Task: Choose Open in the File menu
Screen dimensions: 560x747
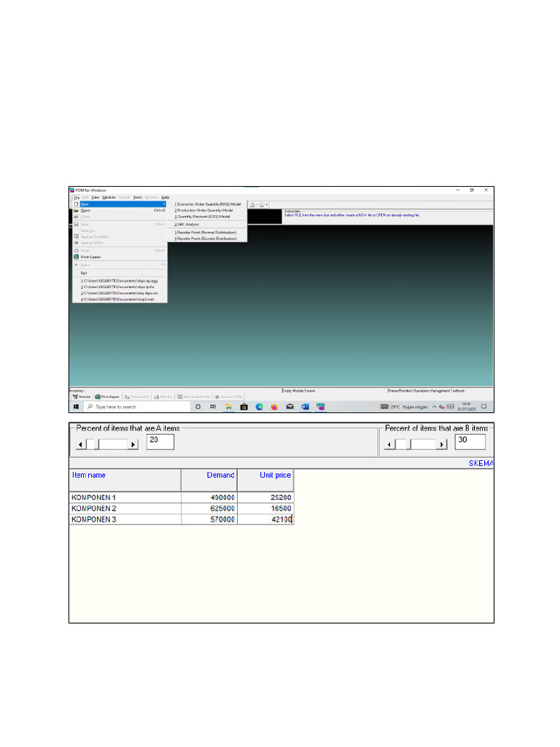Action: tap(120, 210)
